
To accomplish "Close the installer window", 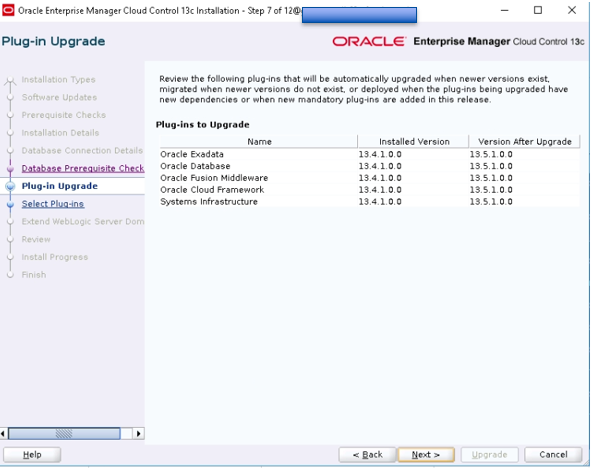I will [572, 10].
